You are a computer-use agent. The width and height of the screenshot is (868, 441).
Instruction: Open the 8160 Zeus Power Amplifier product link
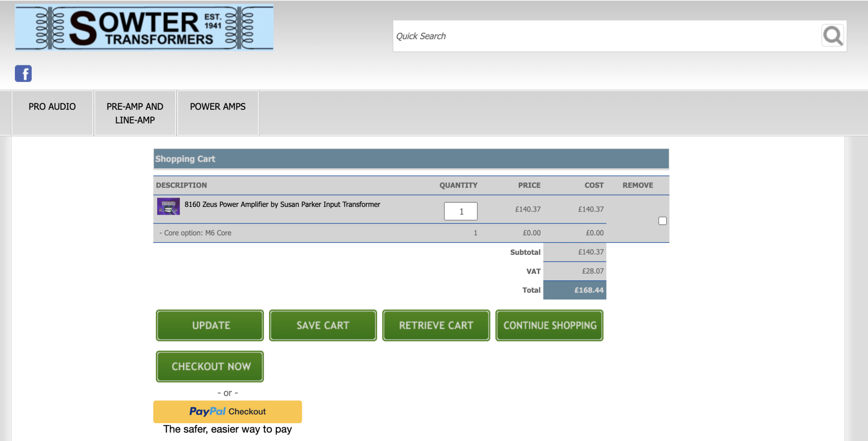click(x=282, y=204)
